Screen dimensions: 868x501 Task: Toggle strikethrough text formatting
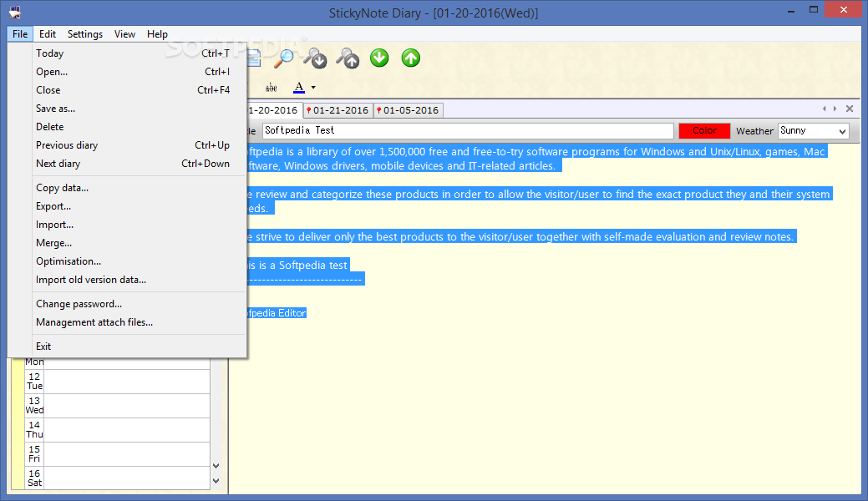click(272, 88)
